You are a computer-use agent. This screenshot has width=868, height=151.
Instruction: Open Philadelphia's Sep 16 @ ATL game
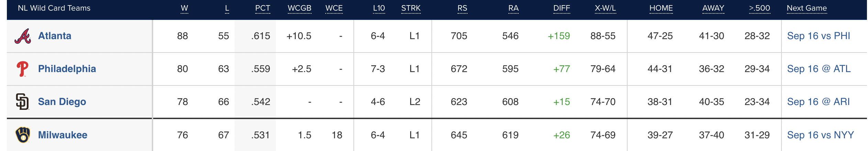pyautogui.click(x=819, y=69)
